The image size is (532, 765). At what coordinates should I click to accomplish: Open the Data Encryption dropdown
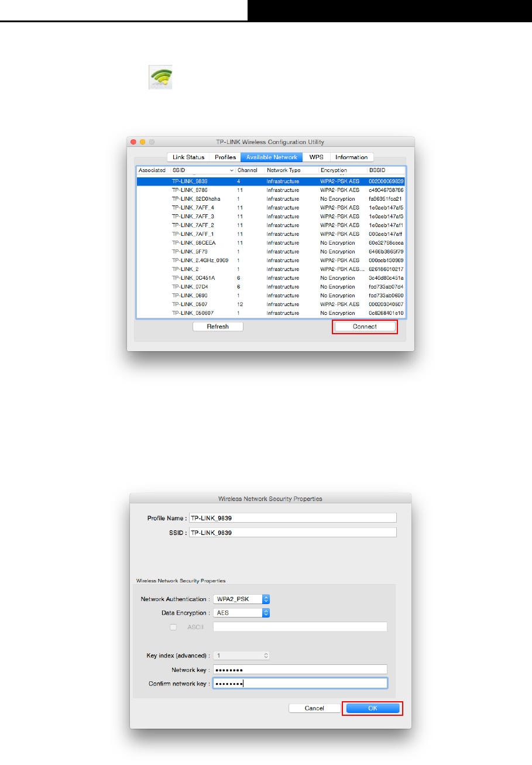pos(241,613)
